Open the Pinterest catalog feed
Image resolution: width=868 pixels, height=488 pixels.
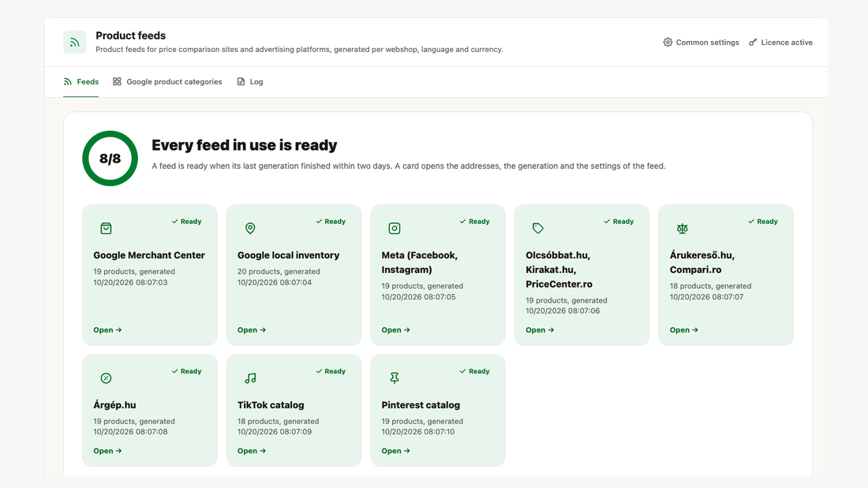(x=396, y=451)
